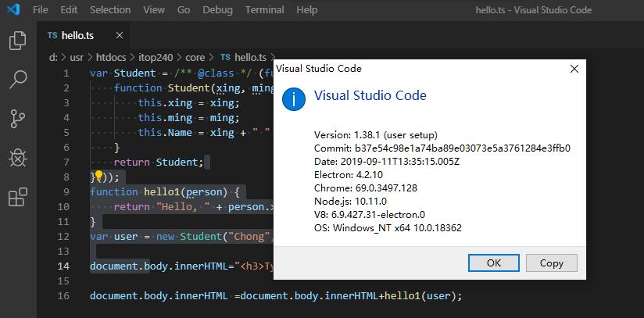Viewport: 644px width, 318px height.
Task: Click the Copy button in the dialog
Action: click(x=552, y=263)
